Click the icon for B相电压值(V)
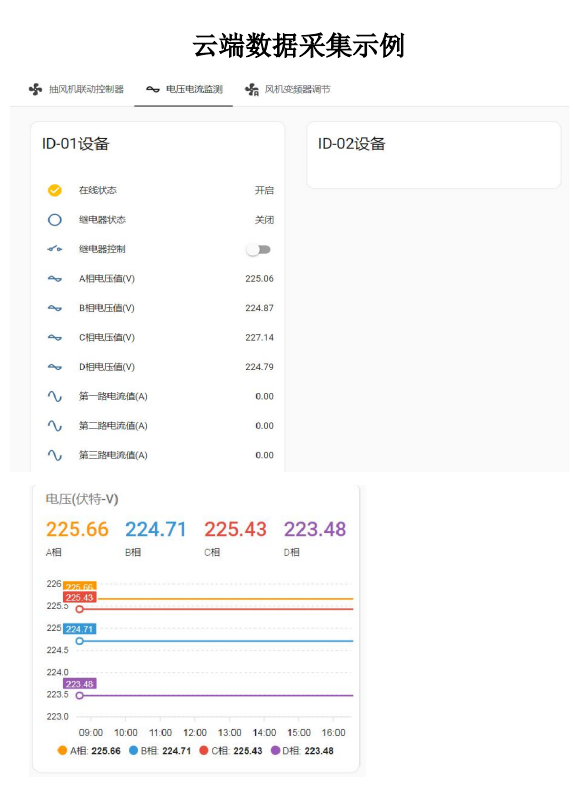Viewport: 574px width, 785px height. click(55, 308)
